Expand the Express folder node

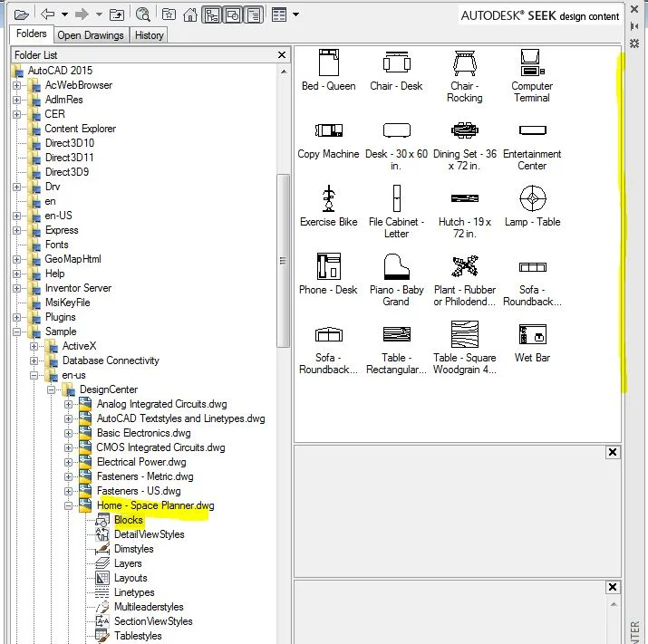pyautogui.click(x=16, y=230)
